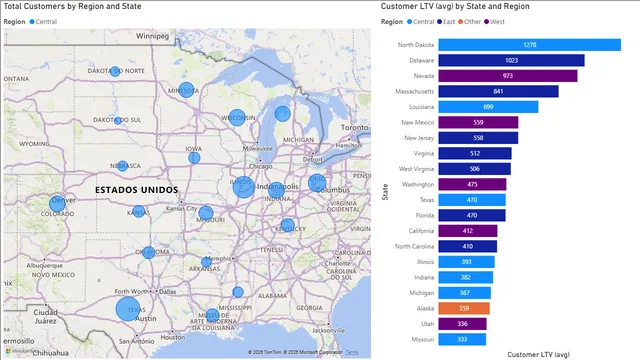Click the Missouri bubble on the map

(x=206, y=213)
